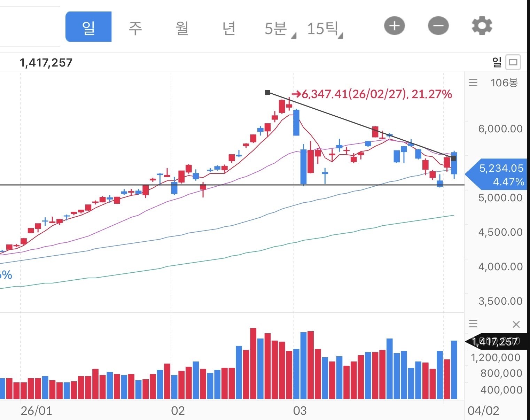Switch to the 월 (monthly) tab

182,28
